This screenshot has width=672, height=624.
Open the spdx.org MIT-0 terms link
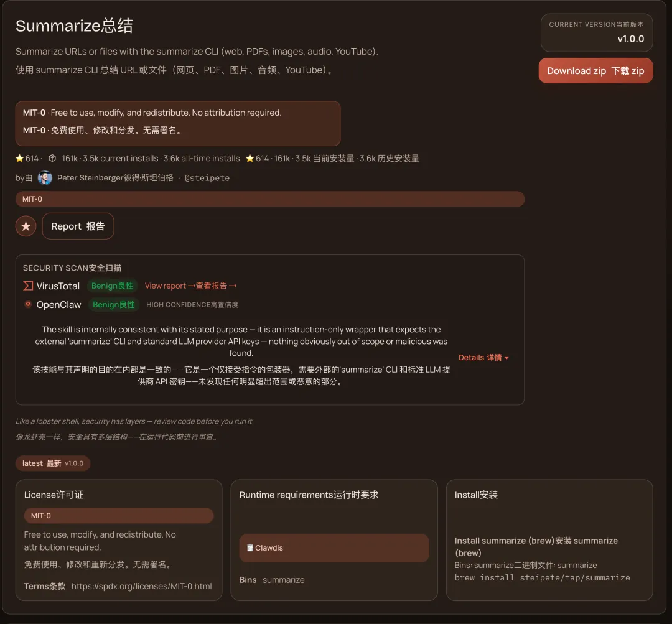pyautogui.click(x=141, y=586)
